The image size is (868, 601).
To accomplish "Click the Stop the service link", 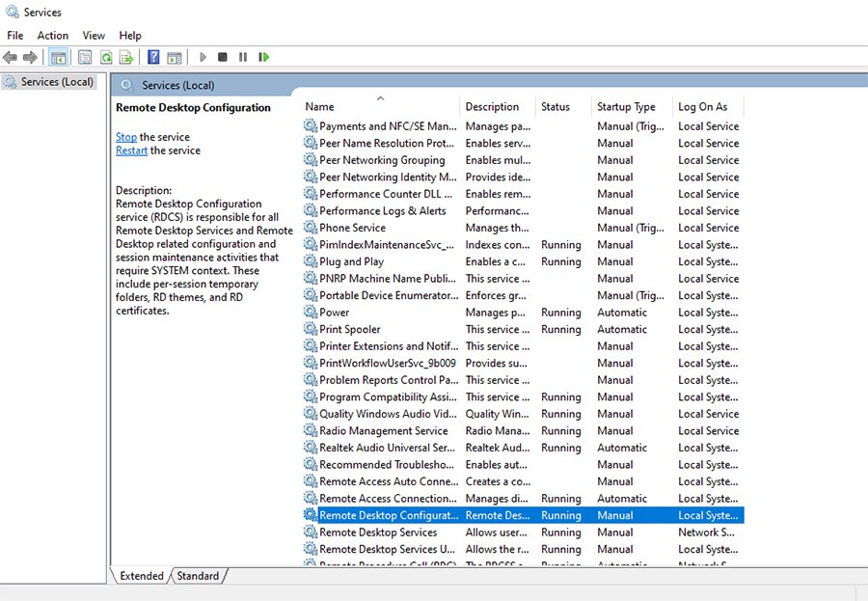I will (x=126, y=137).
